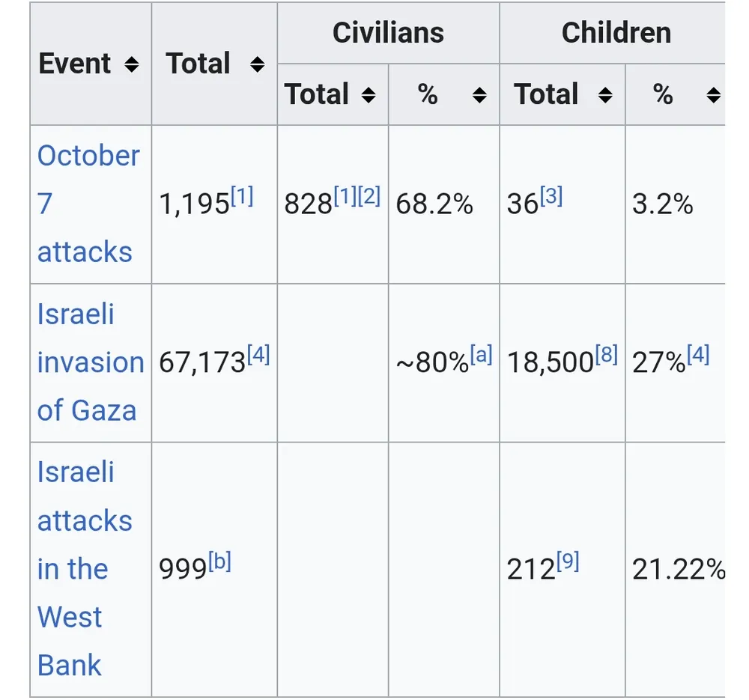Open footnote [b] beside 999

pyautogui.click(x=219, y=561)
